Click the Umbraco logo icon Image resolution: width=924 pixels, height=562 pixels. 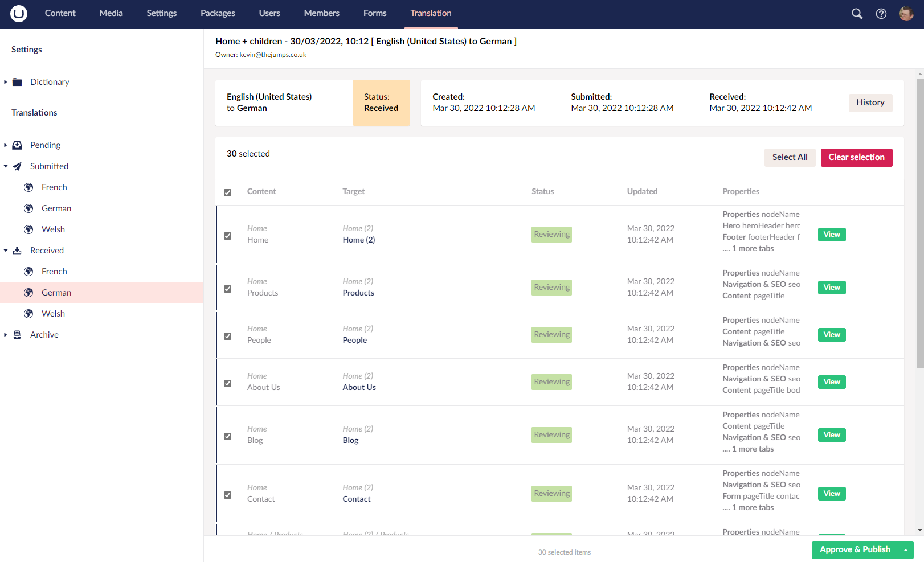(18, 13)
